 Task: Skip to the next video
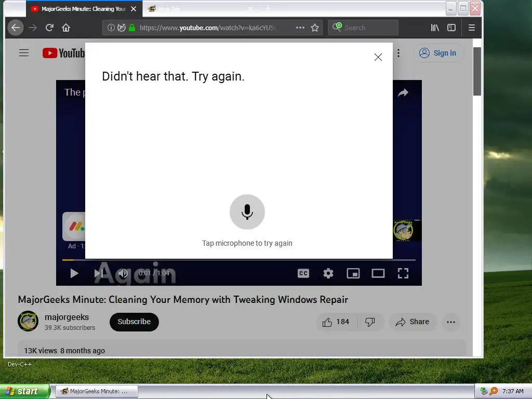(98, 273)
